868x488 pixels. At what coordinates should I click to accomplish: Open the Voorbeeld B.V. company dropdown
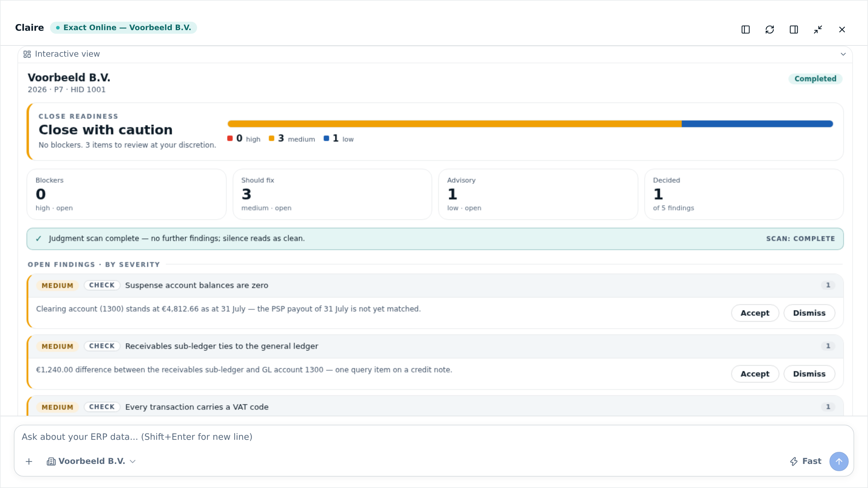click(x=91, y=461)
